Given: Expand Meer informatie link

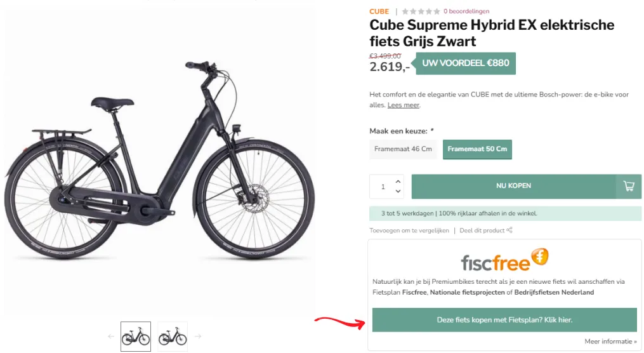Looking at the screenshot, I should [610, 342].
